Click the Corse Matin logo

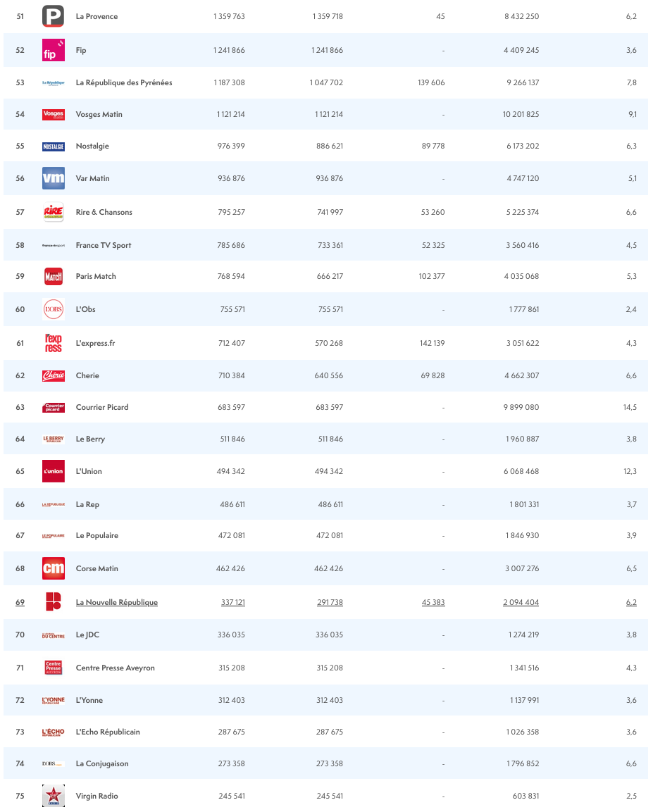54,568
